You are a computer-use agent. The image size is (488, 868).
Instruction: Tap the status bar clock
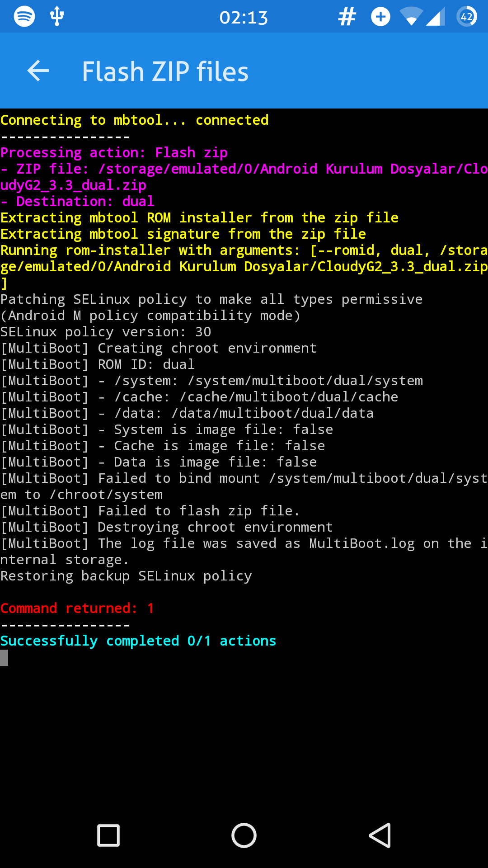click(x=244, y=18)
